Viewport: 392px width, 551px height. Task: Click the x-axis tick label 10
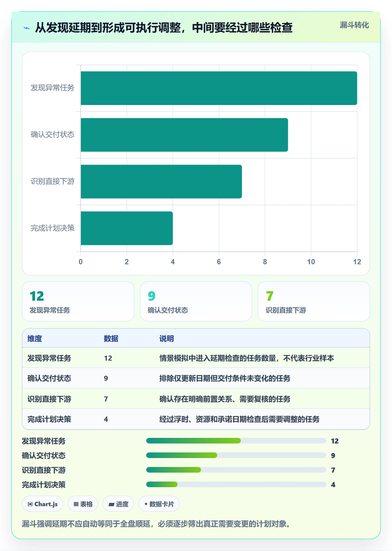coord(311,262)
